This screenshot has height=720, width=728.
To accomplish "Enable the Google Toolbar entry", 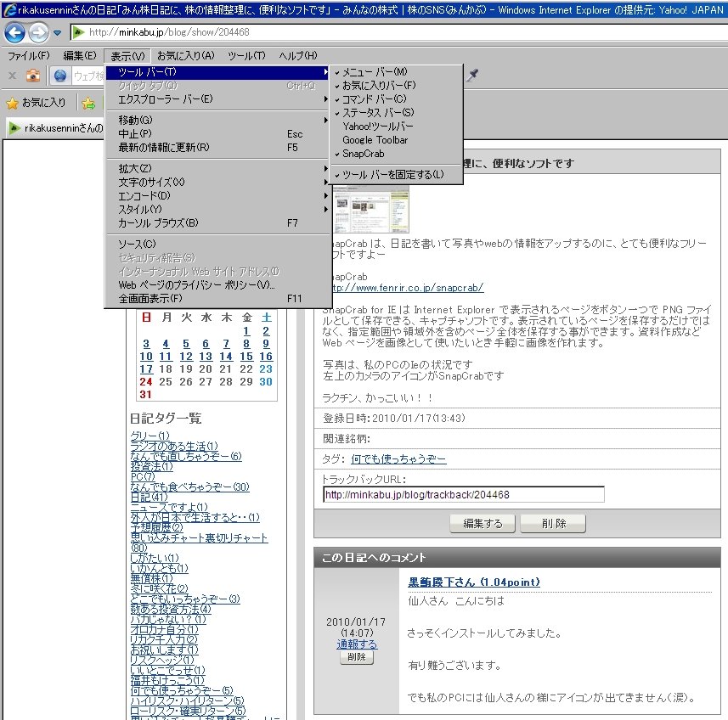I will pos(375,140).
